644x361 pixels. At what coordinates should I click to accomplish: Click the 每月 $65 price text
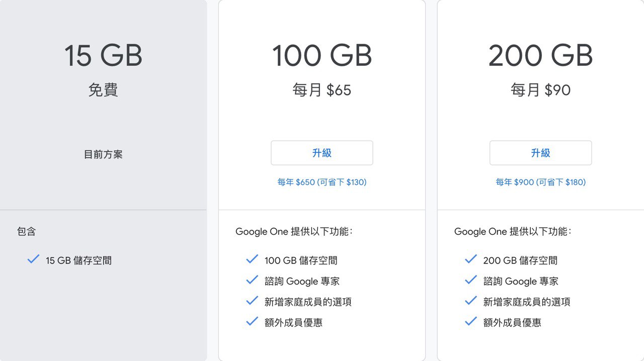pyautogui.click(x=322, y=90)
